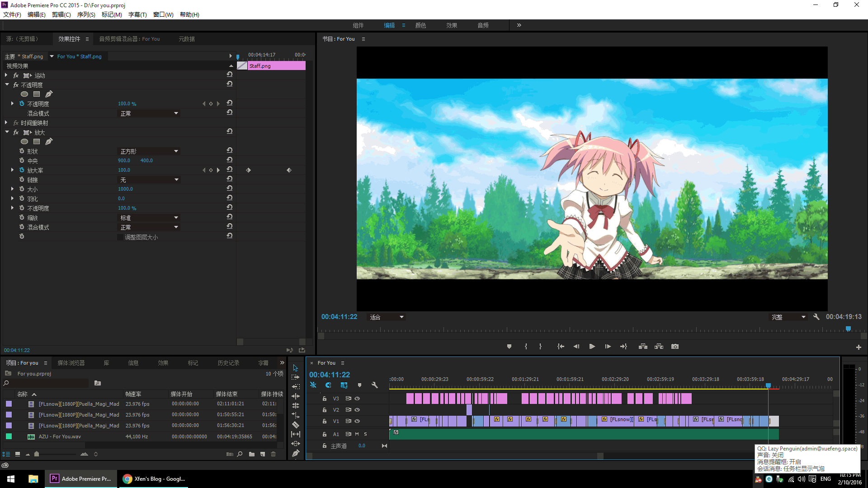The height and width of the screenshot is (488, 868).
Task: Open the 媒体浏览器 tab
Action: (71, 363)
